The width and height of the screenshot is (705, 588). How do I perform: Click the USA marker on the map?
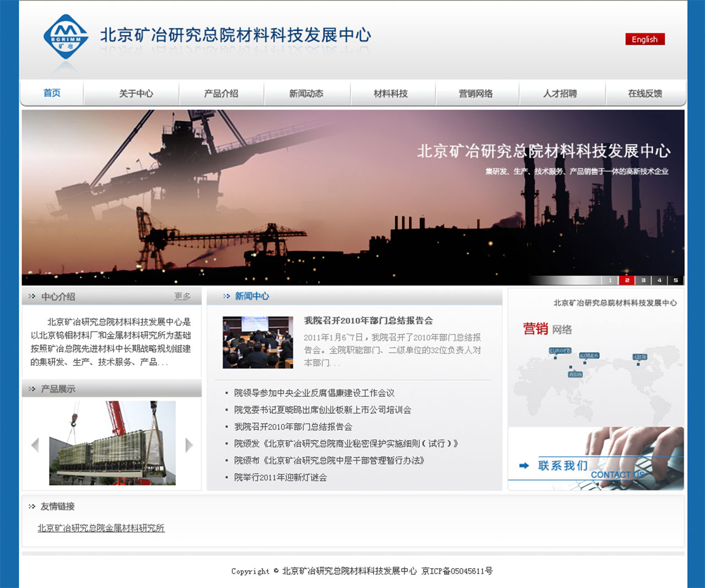639,357
